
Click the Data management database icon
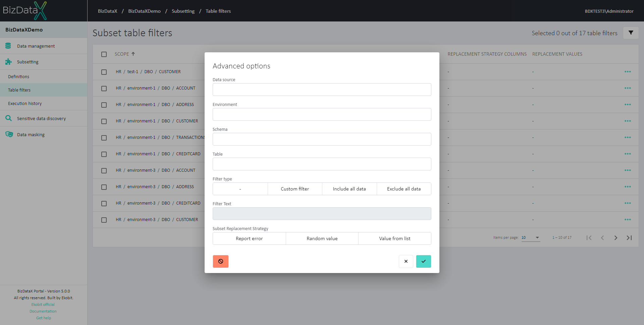pyautogui.click(x=8, y=46)
